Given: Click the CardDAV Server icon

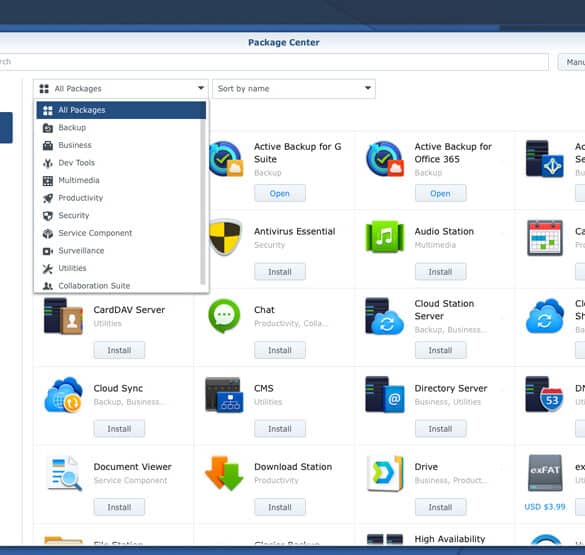Looking at the screenshot, I should pos(63,316).
